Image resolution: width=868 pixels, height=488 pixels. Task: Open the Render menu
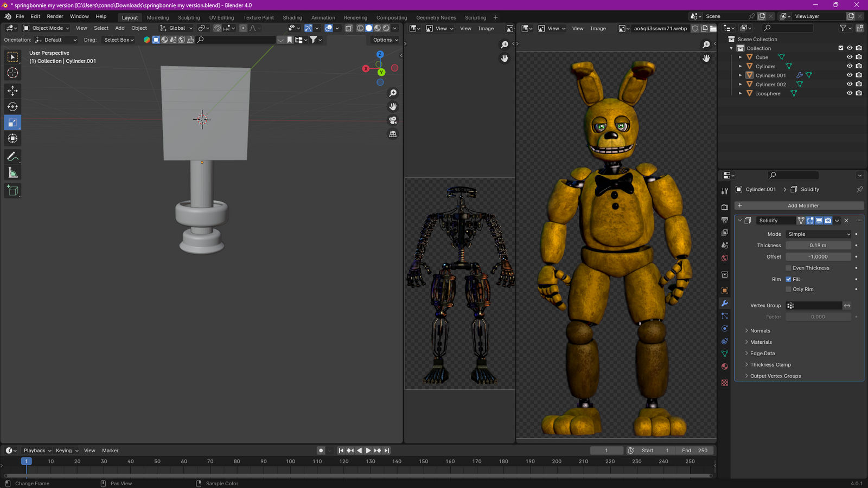(55, 16)
